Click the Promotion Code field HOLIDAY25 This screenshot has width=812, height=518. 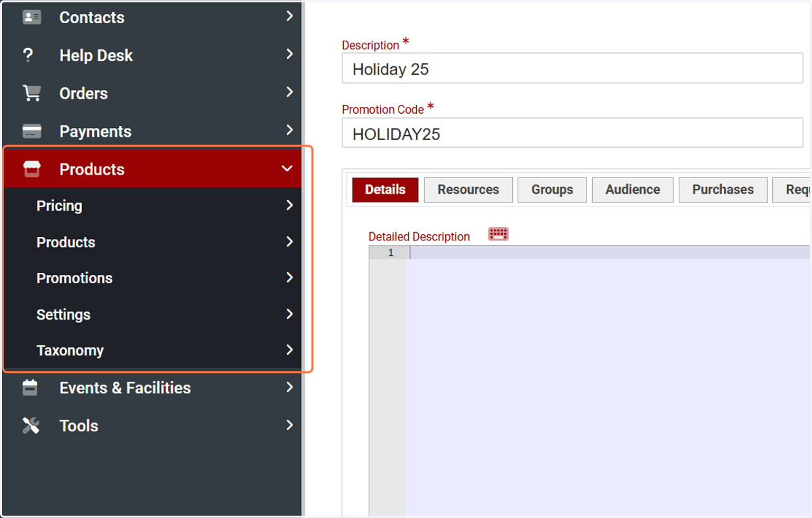pos(572,133)
